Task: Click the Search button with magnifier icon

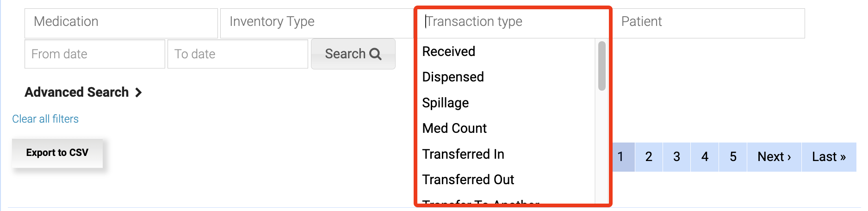Action: 353,54
